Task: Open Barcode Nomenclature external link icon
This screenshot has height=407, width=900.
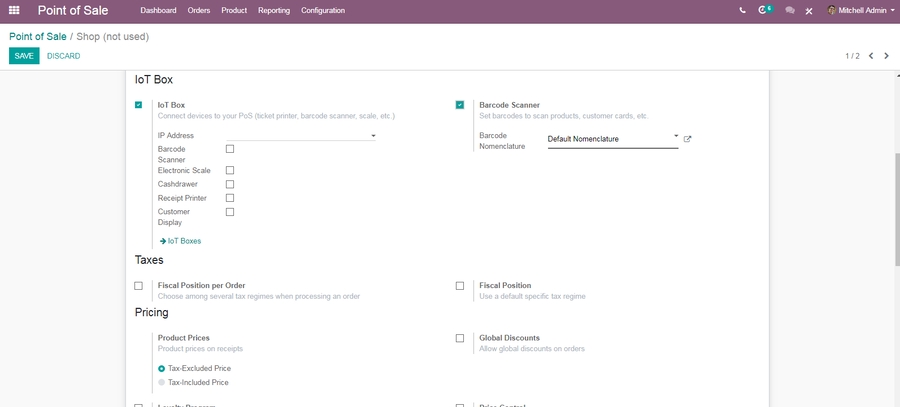Action: point(687,139)
